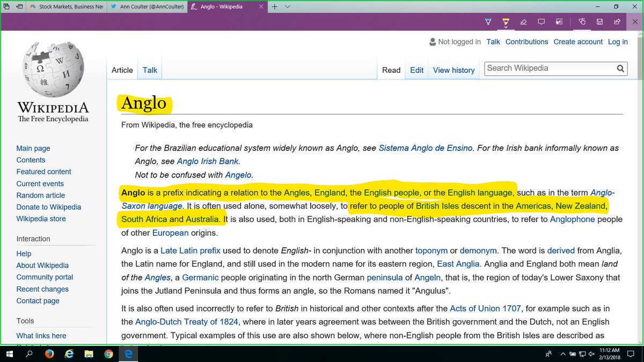Viewport: 644px width, 362px height.
Task: Open user Talk link in header
Action: [493, 42]
